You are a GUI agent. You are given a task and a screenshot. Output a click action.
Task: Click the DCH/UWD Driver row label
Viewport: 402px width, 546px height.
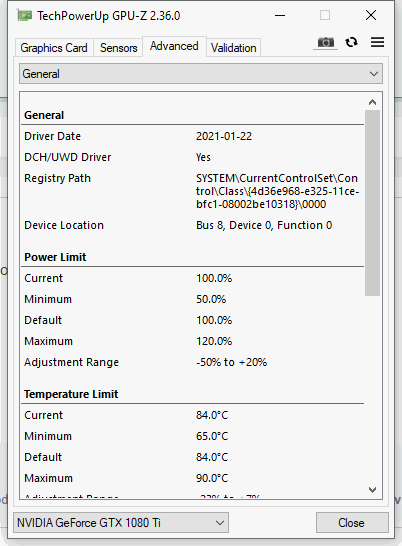click(68, 157)
